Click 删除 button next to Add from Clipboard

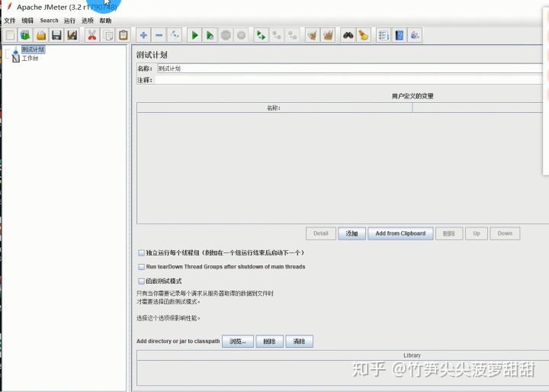click(x=449, y=233)
